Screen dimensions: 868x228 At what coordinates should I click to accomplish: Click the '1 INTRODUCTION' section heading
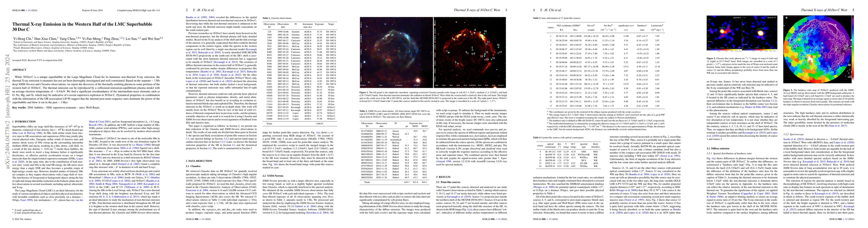pos(24,122)
